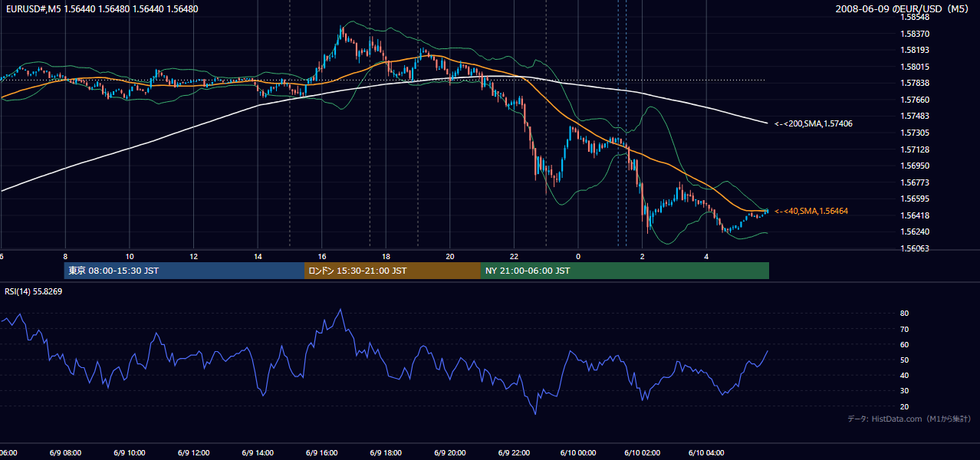The width and height of the screenshot is (980, 460).
Task: Click price level 1.56063 on the axis
Action: (916, 248)
